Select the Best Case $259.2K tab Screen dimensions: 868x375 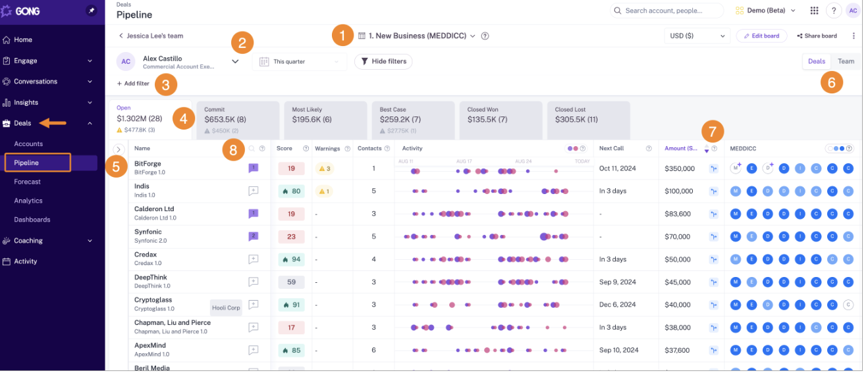click(x=413, y=120)
